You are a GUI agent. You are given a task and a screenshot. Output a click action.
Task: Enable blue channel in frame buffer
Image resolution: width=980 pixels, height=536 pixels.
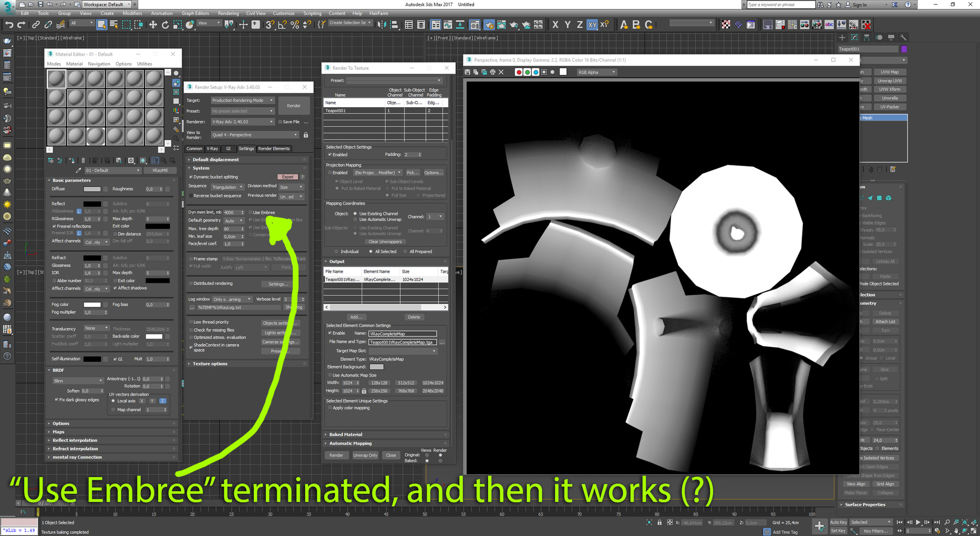pyautogui.click(x=536, y=72)
